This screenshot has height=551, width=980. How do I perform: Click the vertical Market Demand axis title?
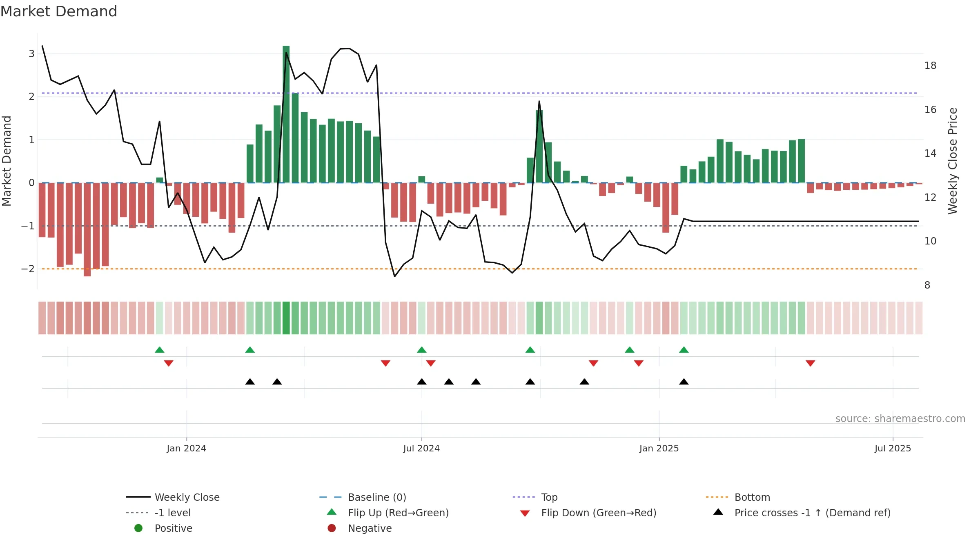[7, 161]
